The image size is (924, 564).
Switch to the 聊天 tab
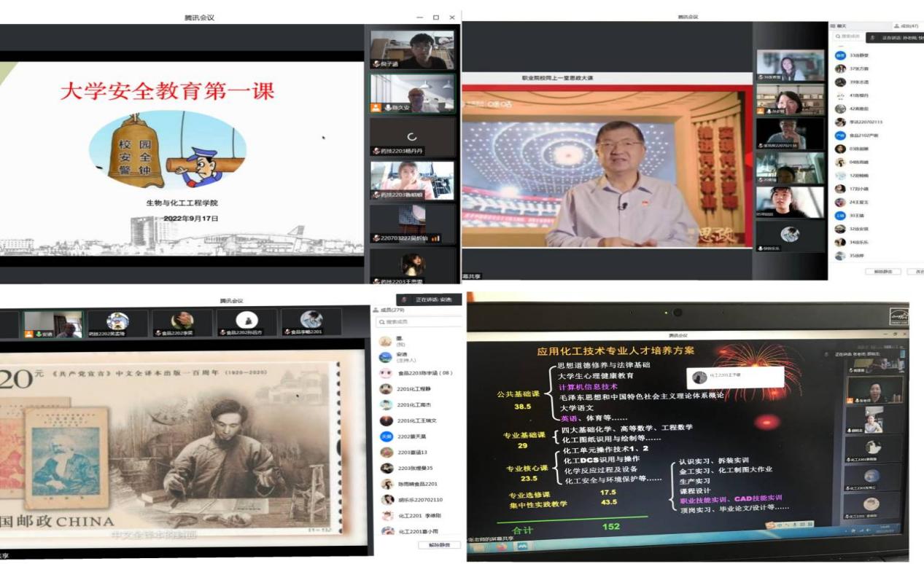click(x=842, y=26)
